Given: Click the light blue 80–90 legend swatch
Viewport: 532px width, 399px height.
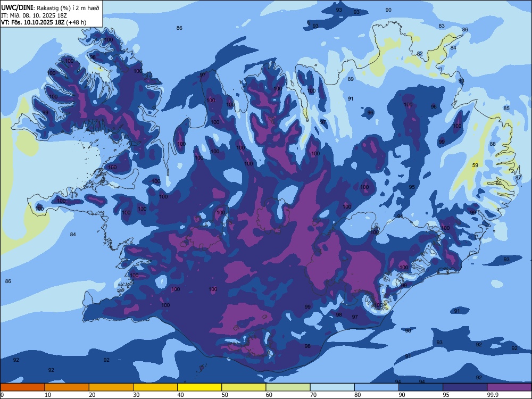Looking at the screenshot, I should coord(377,387).
